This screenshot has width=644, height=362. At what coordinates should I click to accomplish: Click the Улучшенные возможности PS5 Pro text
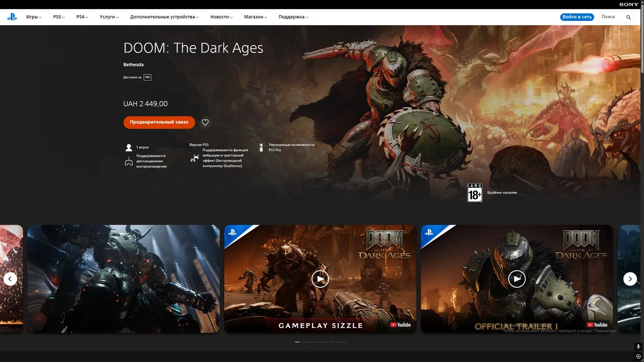point(291,148)
